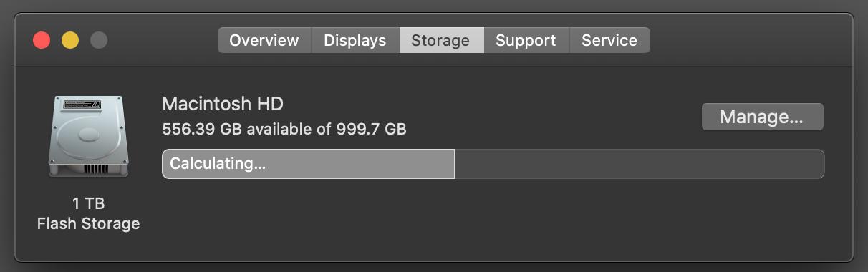The width and height of the screenshot is (868, 272).
Task: Select the Macintosh HD volume name
Action: click(223, 104)
